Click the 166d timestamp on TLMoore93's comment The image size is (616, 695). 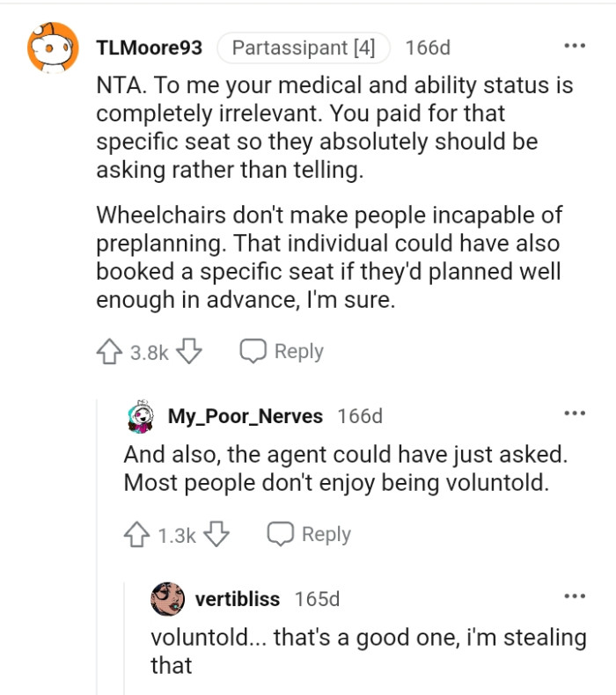[x=428, y=48]
